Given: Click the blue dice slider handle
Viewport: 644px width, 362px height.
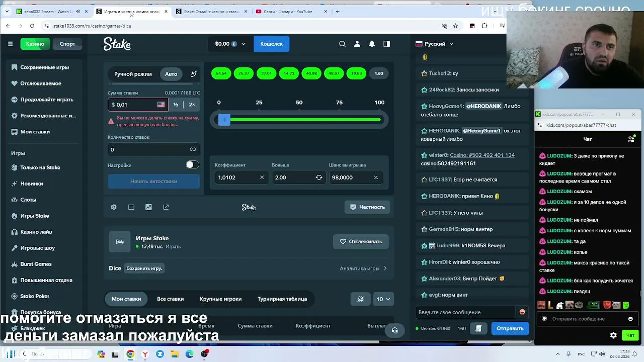Looking at the screenshot, I should click(224, 120).
